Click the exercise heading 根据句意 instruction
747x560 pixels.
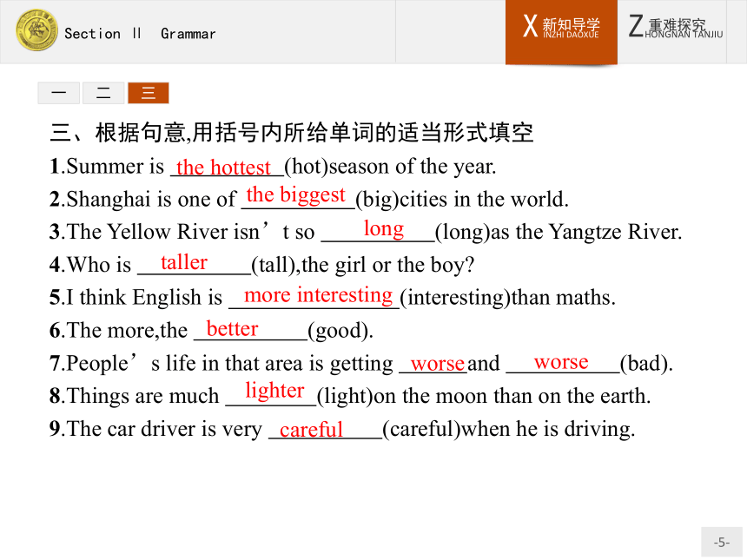(291, 132)
